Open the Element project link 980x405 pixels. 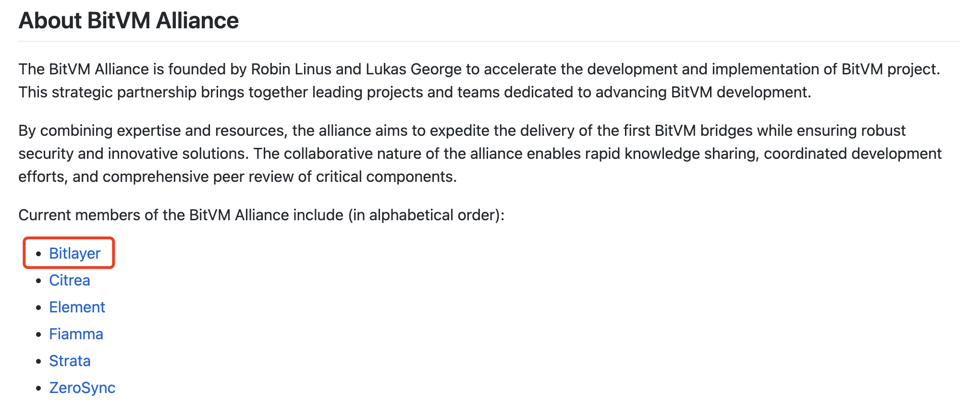point(77,307)
